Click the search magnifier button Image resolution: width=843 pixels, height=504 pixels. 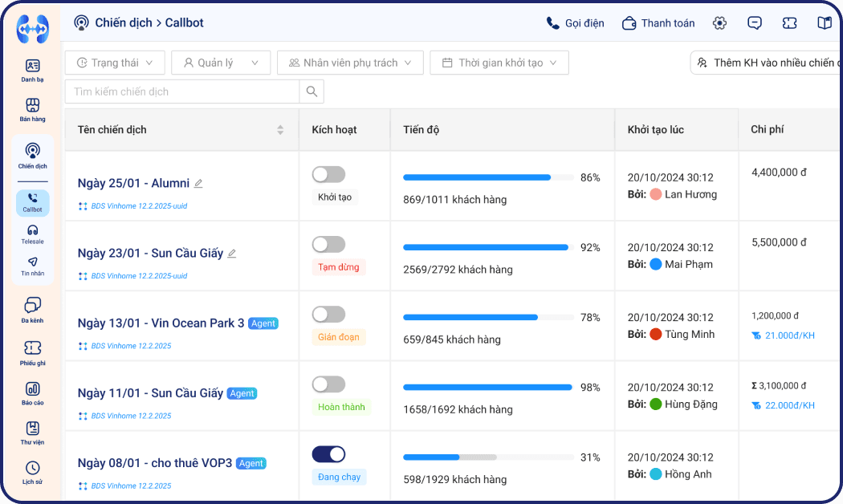pos(312,91)
